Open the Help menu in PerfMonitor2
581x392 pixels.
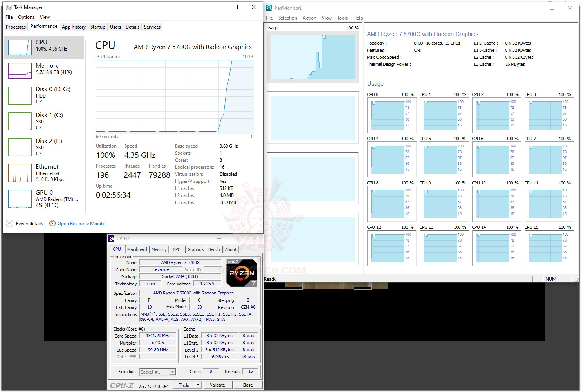click(358, 18)
